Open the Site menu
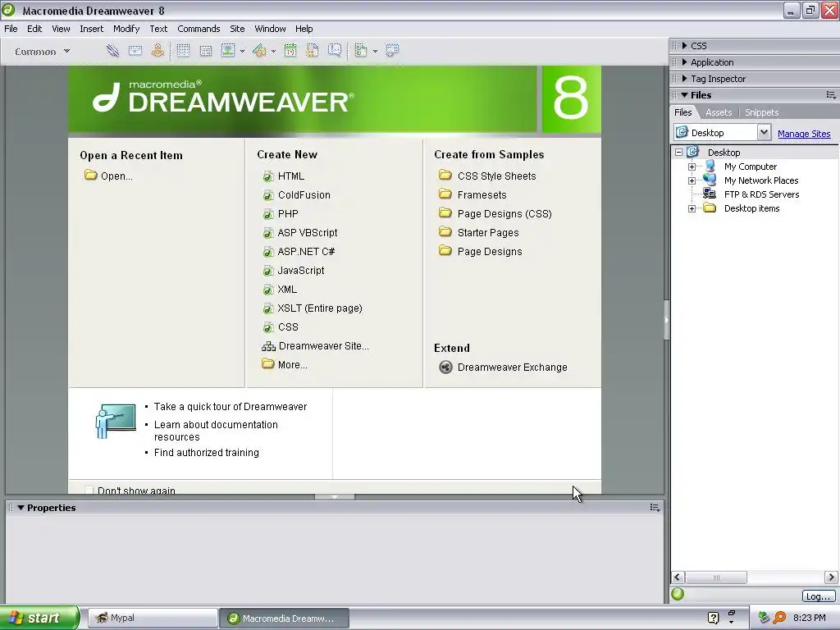840x630 pixels. click(237, 29)
